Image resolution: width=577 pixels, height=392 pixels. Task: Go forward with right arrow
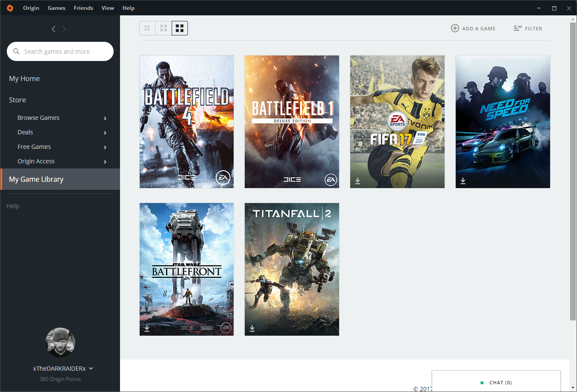(64, 29)
